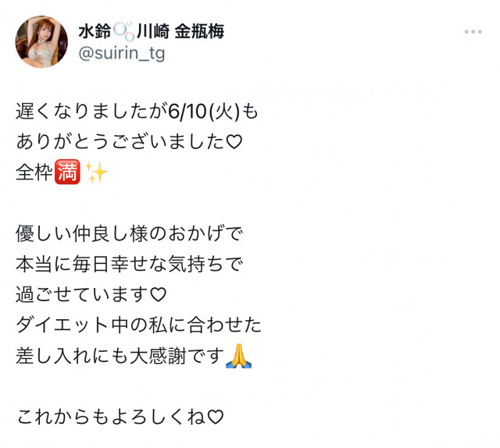Click the line 優しい仲良し様のおかげで
Image resolution: width=500 pixels, height=448 pixels.
pyautogui.click(x=130, y=233)
